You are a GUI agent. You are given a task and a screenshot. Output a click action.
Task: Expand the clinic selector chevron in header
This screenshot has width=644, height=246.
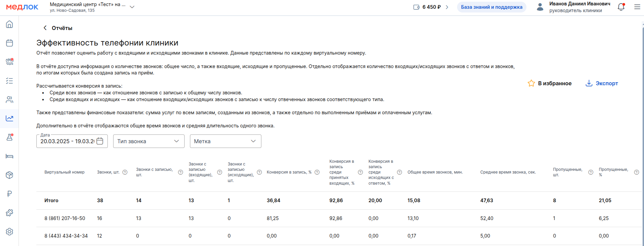[x=132, y=7]
